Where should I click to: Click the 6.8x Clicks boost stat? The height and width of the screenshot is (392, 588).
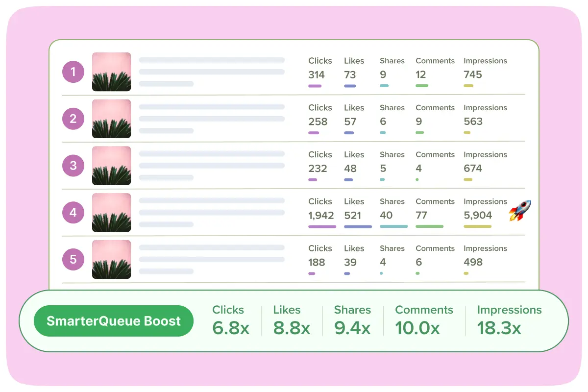click(x=231, y=328)
